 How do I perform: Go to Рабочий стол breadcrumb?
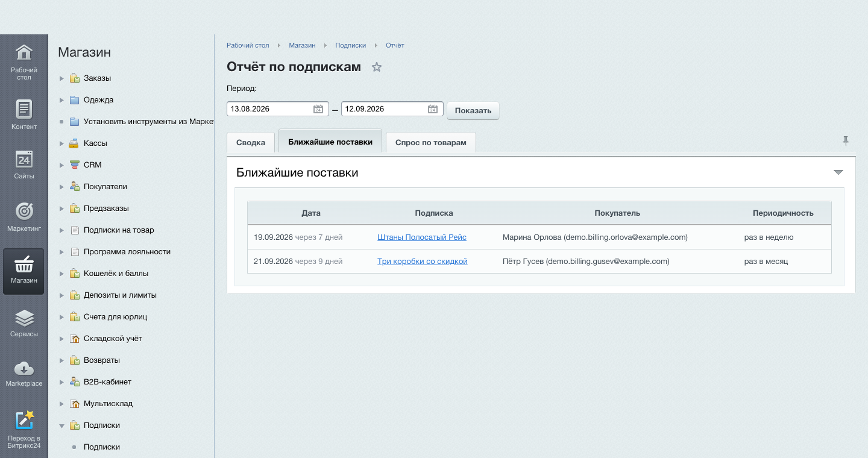coord(248,45)
